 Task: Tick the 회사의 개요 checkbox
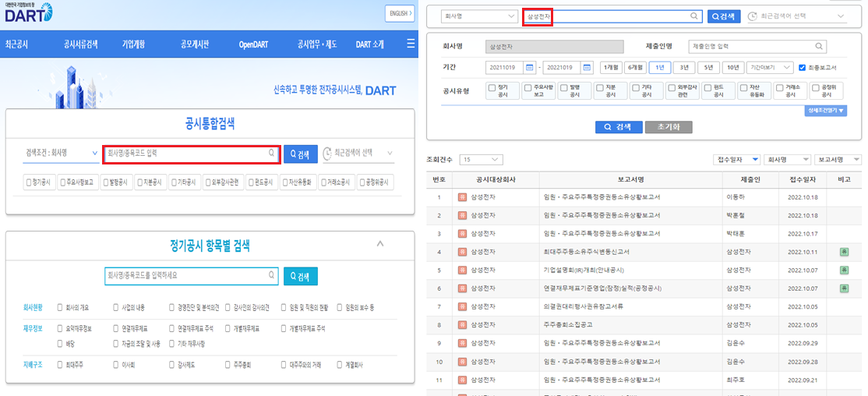click(x=60, y=307)
